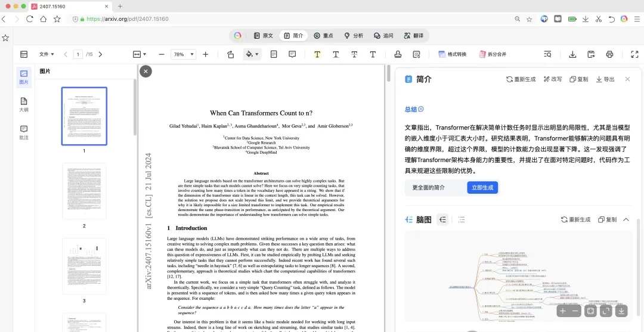Viewport: 644px width, 332px height.
Task: Zoom out the mind map
Action: [x=575, y=311]
